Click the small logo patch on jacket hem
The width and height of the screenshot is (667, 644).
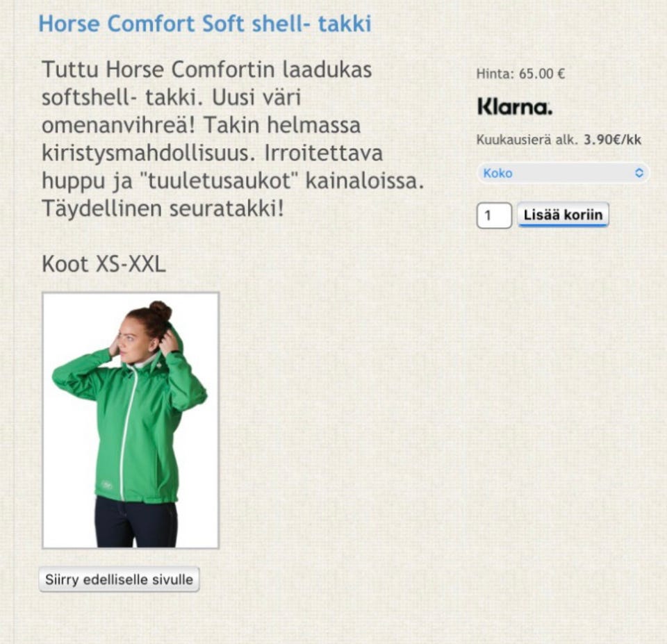click(107, 486)
